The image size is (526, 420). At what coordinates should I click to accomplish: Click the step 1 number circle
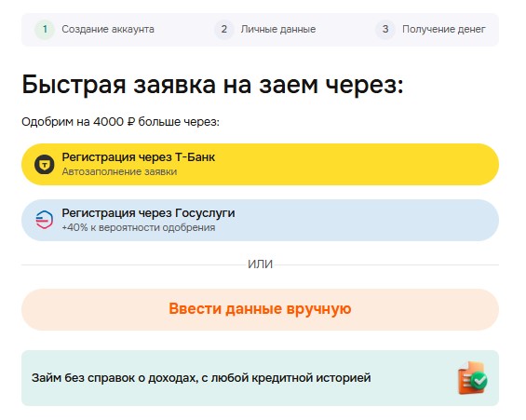tap(45, 29)
